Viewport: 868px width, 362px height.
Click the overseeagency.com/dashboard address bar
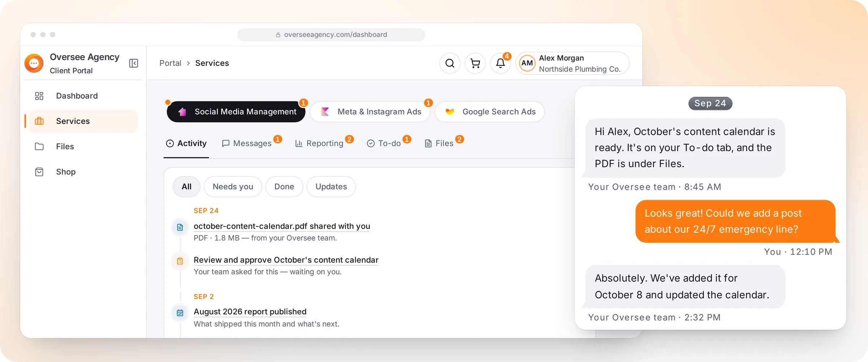pyautogui.click(x=331, y=35)
